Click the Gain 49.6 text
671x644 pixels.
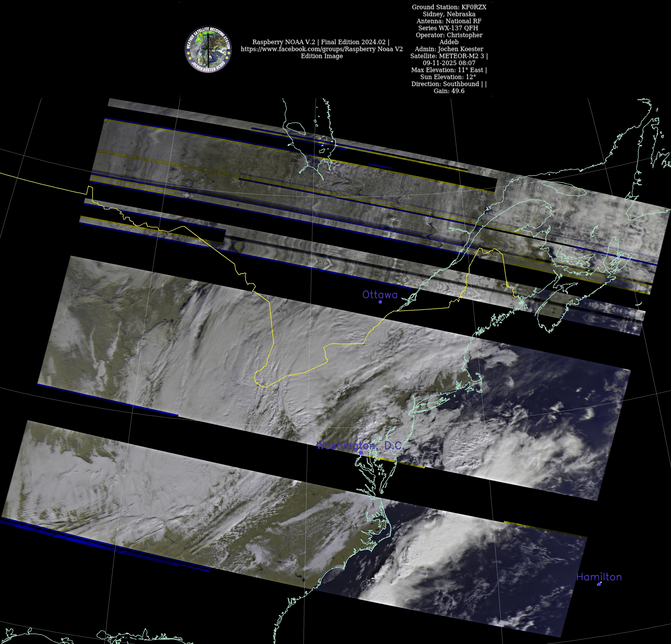pos(449,91)
